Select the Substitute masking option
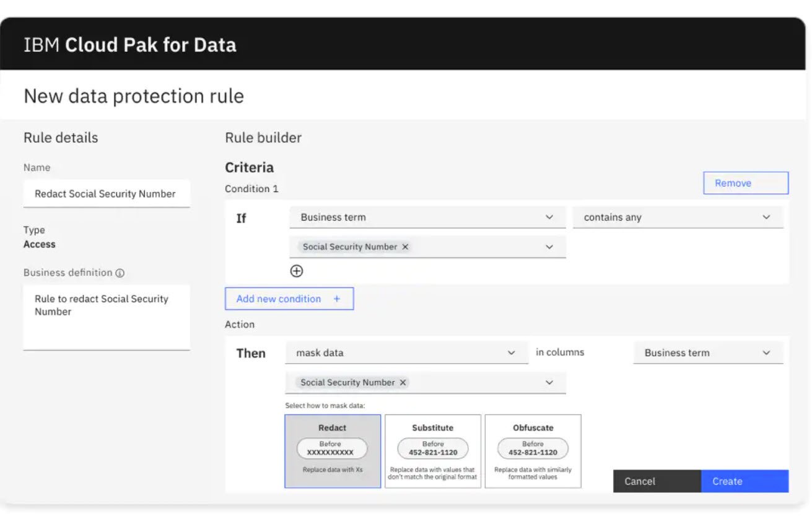The height and width of the screenshot is (526, 812). [x=433, y=451]
